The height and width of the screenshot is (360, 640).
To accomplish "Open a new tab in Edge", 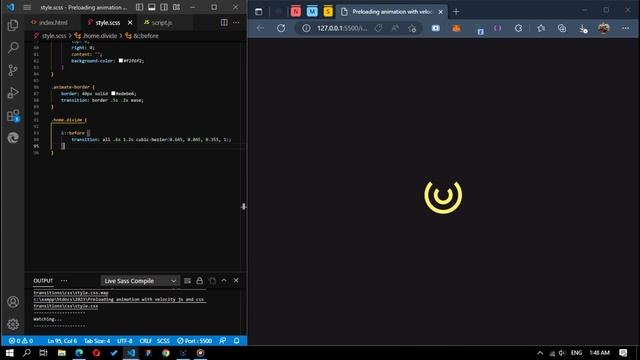I will click(456, 12).
